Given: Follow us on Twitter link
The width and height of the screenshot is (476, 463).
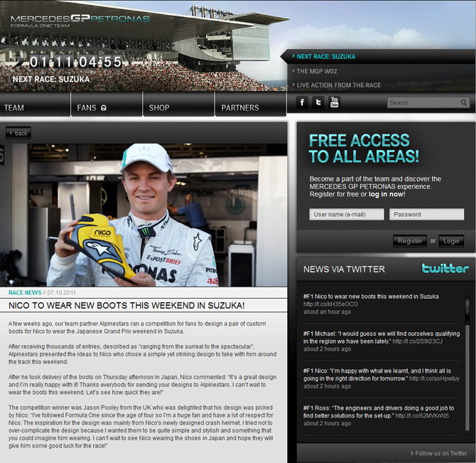Looking at the screenshot, I should pyautogui.click(x=438, y=453).
